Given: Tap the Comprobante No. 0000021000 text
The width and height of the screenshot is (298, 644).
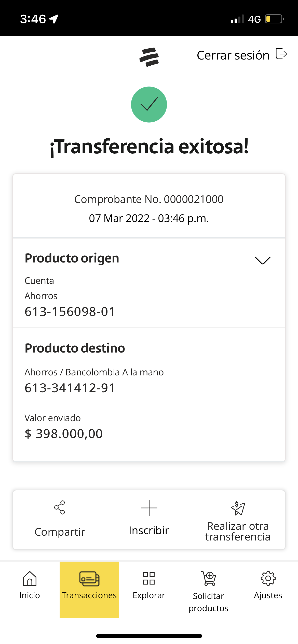Looking at the screenshot, I should [x=149, y=199].
